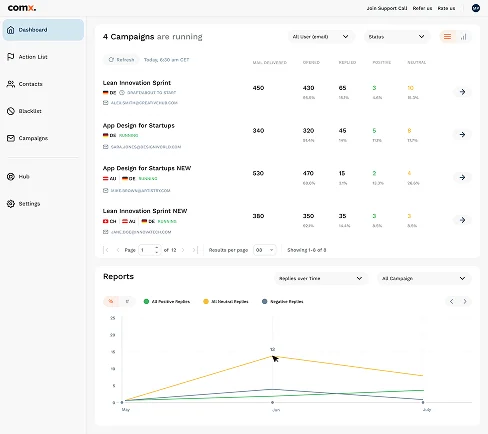
Task: Expand the Status filter dropdown
Action: click(x=397, y=37)
